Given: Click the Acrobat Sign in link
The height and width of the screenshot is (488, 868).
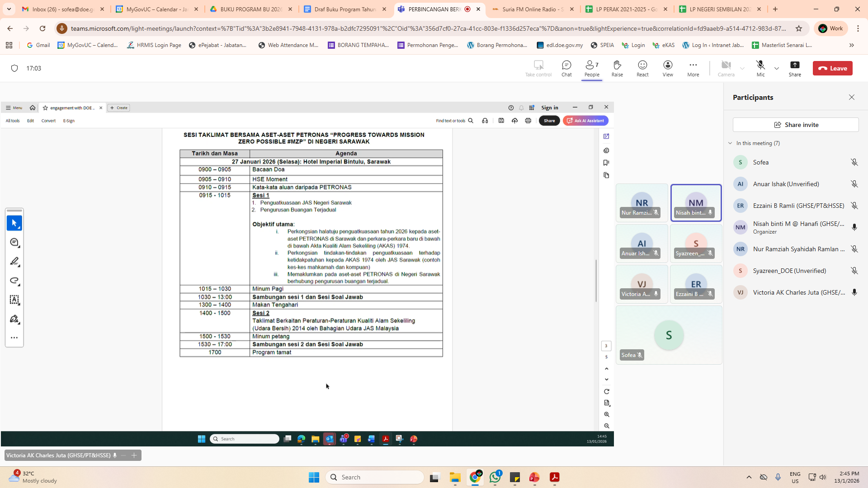Looking at the screenshot, I should [x=550, y=108].
